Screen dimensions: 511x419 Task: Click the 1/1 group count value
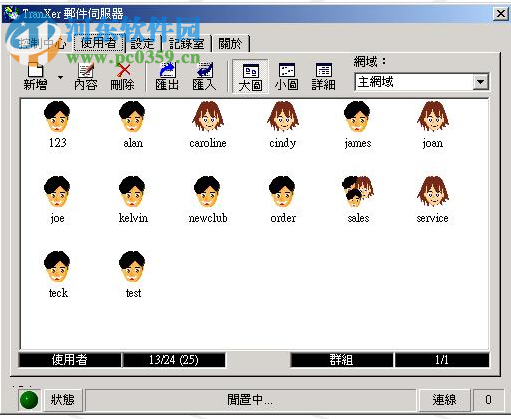click(x=442, y=360)
